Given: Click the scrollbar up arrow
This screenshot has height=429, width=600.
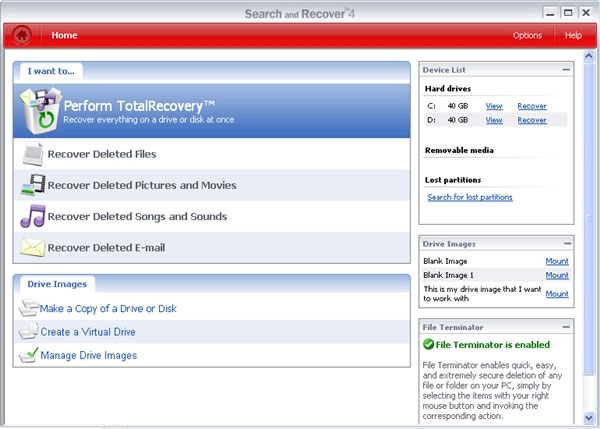Looking at the screenshot, I should 589,56.
